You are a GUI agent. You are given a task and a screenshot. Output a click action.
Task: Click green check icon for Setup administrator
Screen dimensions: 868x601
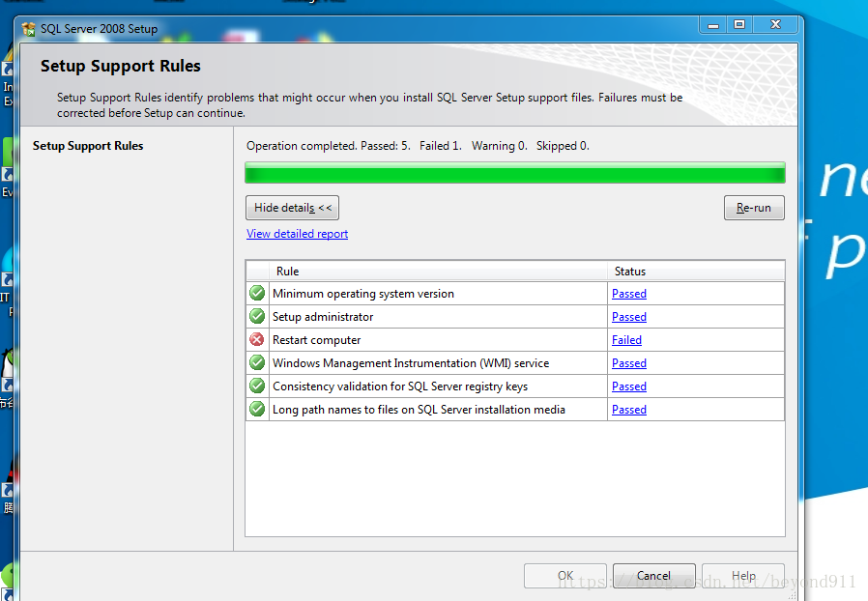pyautogui.click(x=257, y=317)
